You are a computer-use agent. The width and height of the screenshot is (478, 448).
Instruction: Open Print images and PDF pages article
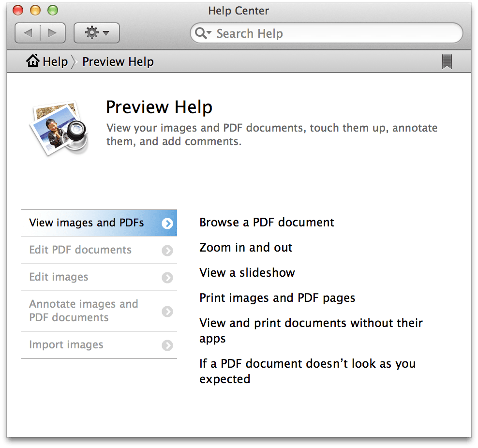coord(277,298)
